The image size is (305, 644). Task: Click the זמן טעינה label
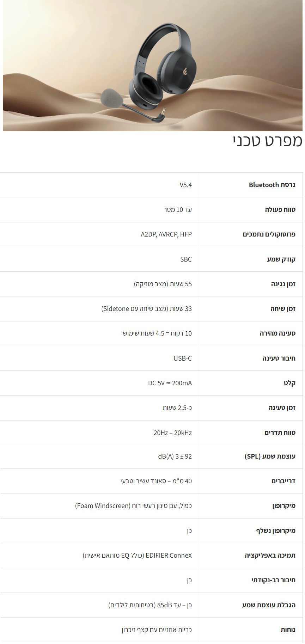click(282, 408)
